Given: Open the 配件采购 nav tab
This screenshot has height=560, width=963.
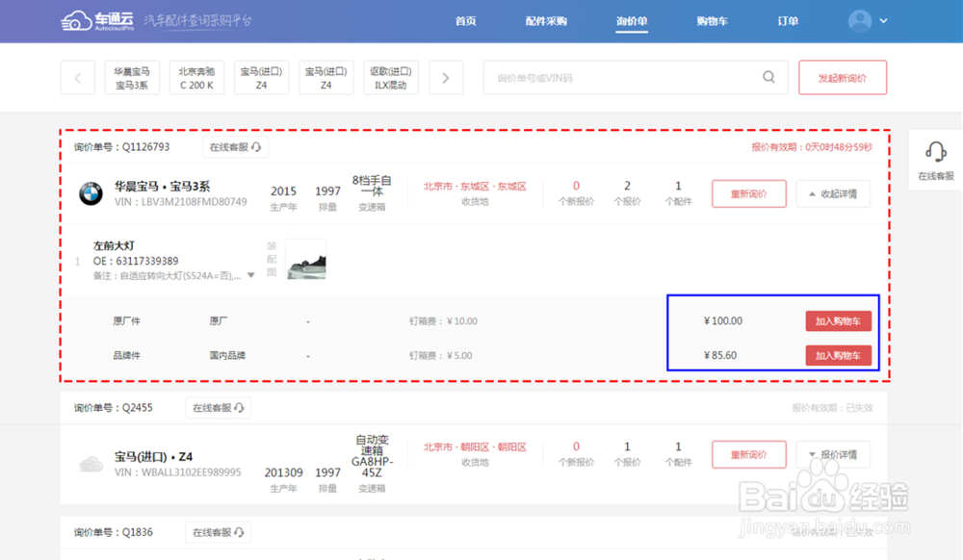Looking at the screenshot, I should coord(546,21).
